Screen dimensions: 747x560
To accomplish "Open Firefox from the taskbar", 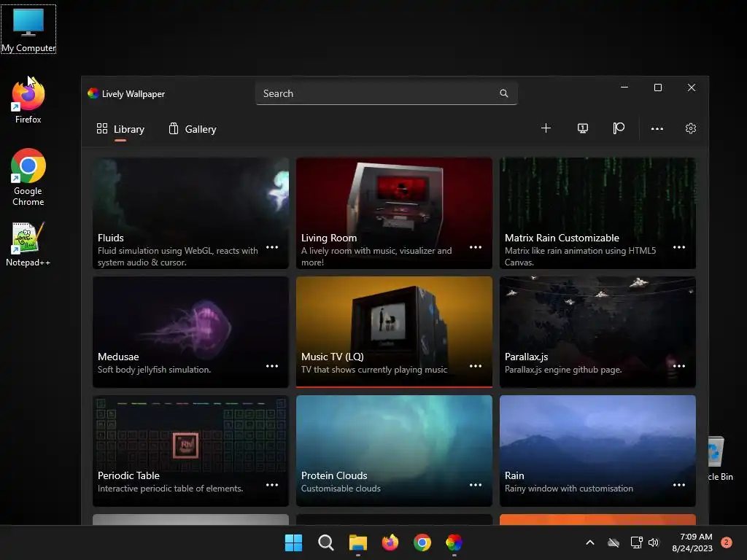I will point(390,542).
